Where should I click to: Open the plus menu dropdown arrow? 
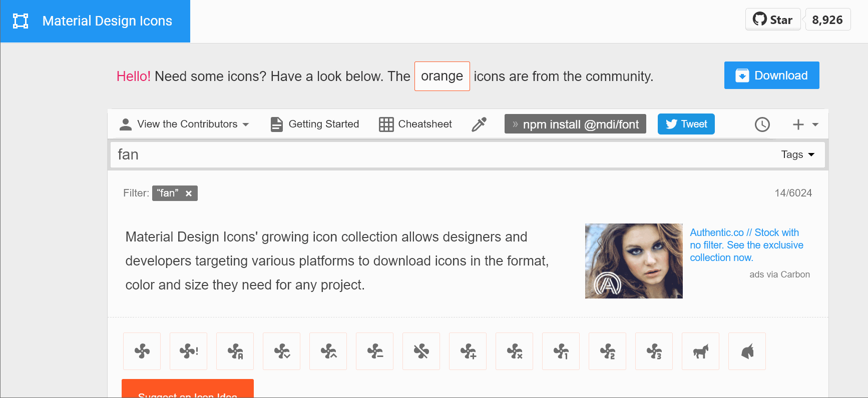[x=815, y=124]
